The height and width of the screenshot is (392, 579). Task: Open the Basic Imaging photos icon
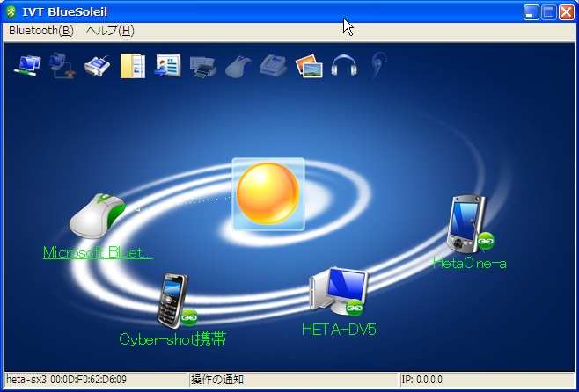tap(309, 66)
